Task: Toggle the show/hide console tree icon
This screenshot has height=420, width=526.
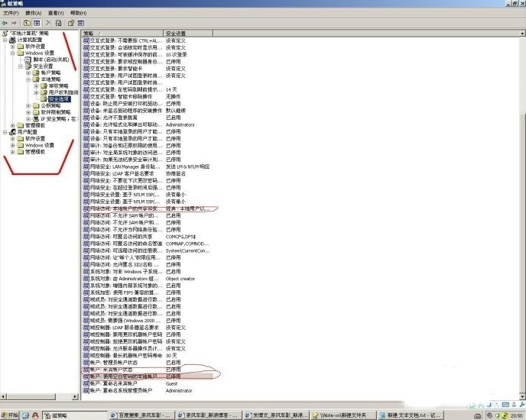Action: point(37,23)
